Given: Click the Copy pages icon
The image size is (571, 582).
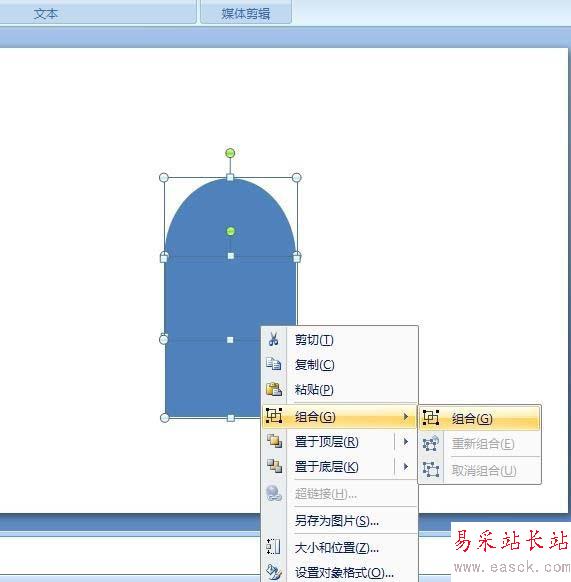Looking at the screenshot, I should 274,364.
